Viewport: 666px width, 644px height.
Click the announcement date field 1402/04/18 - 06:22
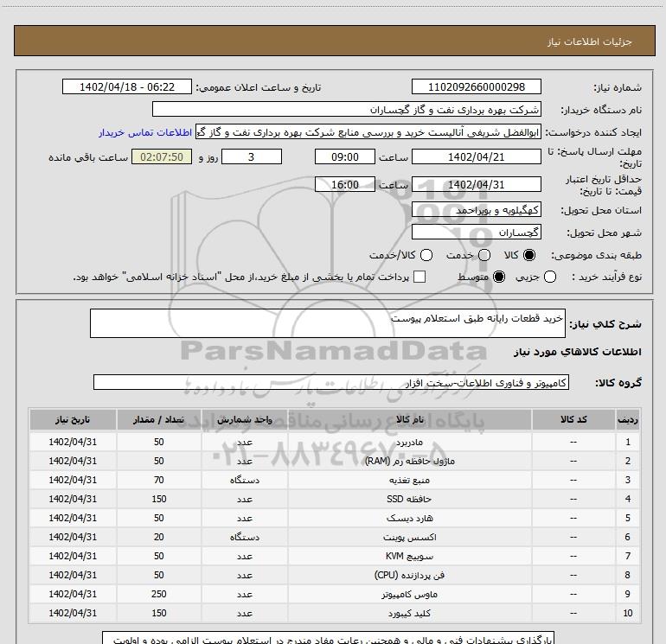pyautogui.click(x=127, y=86)
